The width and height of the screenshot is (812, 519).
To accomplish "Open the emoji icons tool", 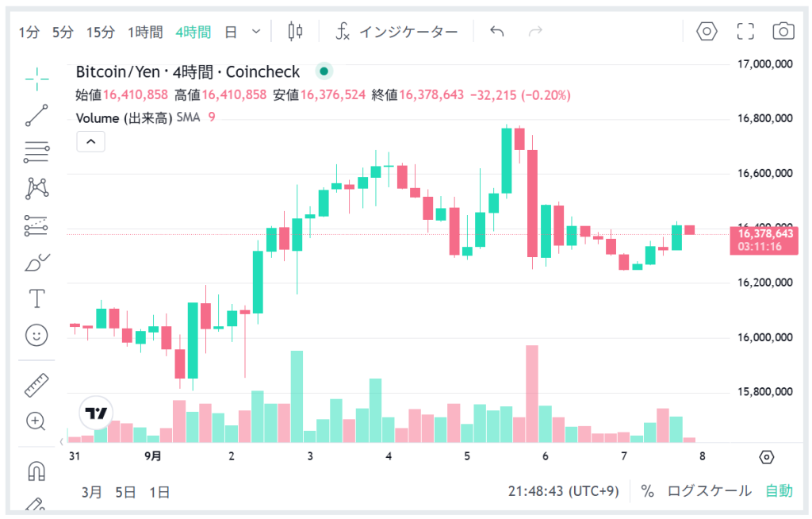I will pyautogui.click(x=36, y=335).
